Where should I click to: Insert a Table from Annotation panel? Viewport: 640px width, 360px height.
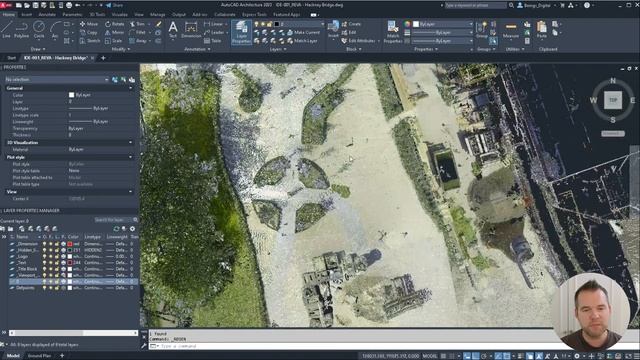pyautogui.click(x=212, y=41)
